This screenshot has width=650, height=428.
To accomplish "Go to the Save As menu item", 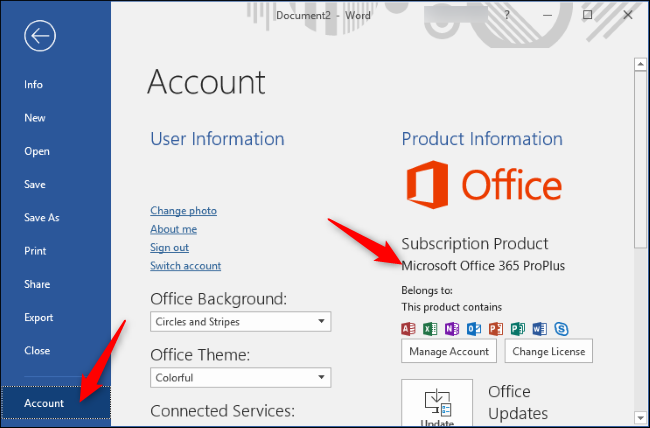I will 42,217.
